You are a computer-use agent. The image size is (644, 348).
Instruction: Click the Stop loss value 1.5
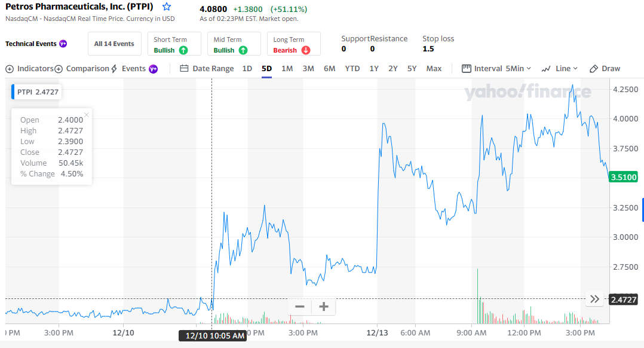428,49
